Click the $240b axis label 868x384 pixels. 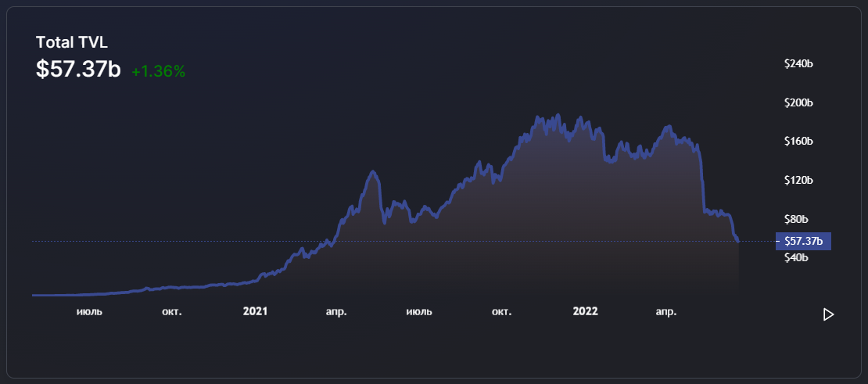[x=798, y=63]
